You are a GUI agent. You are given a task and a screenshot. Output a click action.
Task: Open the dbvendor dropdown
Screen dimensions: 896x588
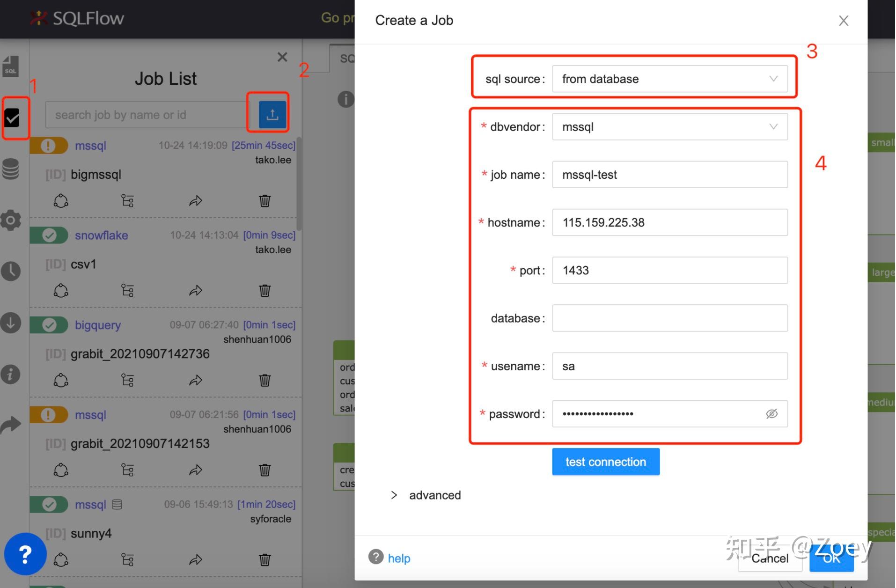(670, 127)
